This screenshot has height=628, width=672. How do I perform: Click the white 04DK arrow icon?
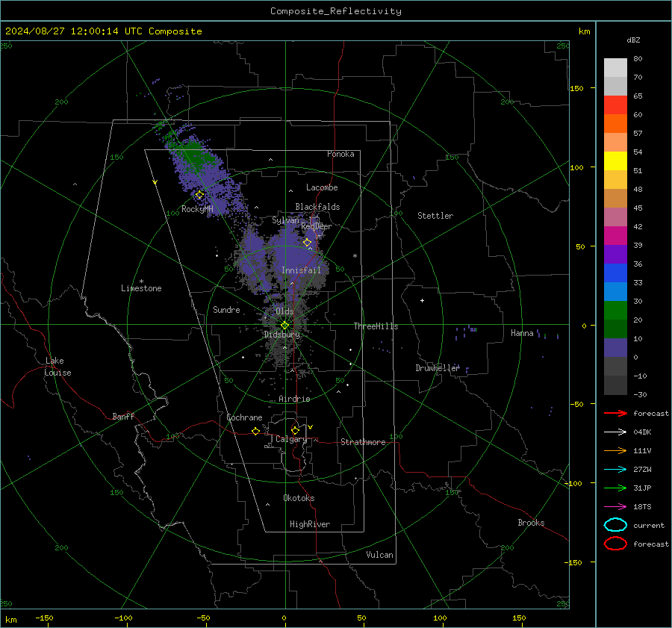point(615,432)
